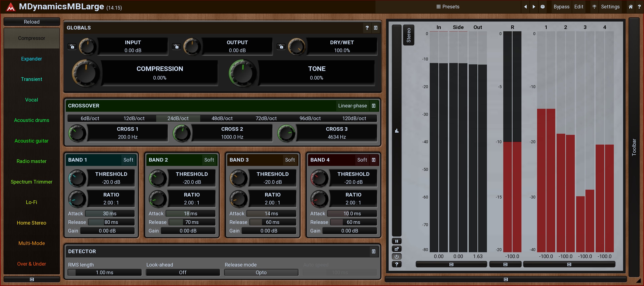644x286 pixels.
Task: Select the Vocal device preset
Action: pos(32,100)
